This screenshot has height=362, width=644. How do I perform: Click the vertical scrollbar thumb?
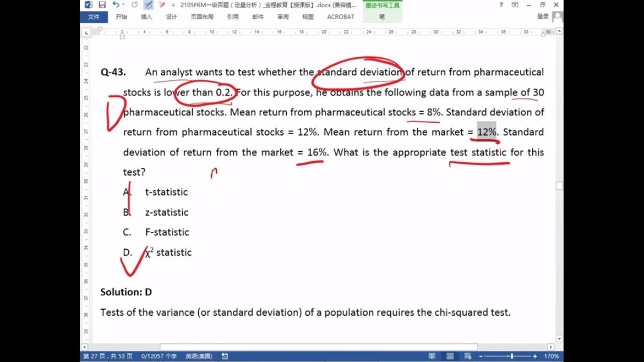tap(559, 186)
